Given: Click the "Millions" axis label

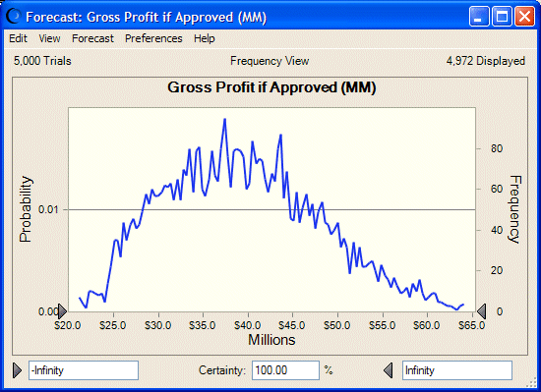Looking at the screenshot, I should tap(271, 340).
